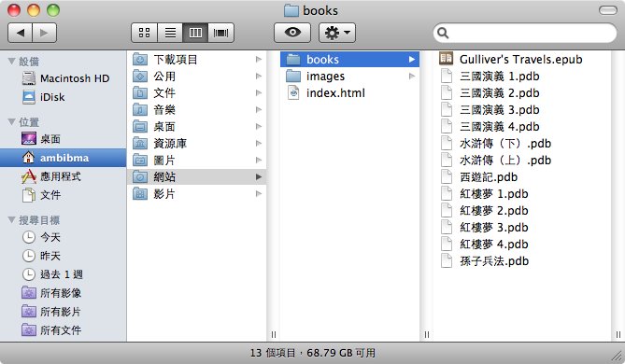Screen dimensions: 625x364
Task: Click the second column width handle
Action: click(427, 334)
